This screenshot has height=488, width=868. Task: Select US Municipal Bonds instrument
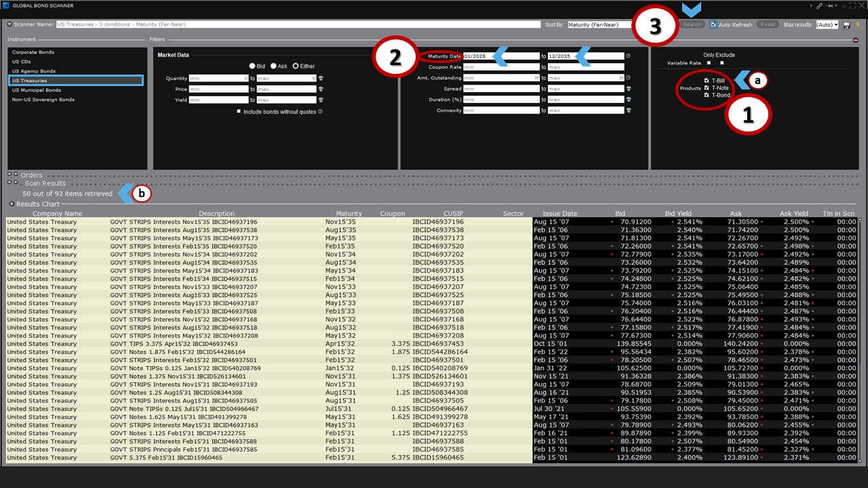(x=37, y=90)
